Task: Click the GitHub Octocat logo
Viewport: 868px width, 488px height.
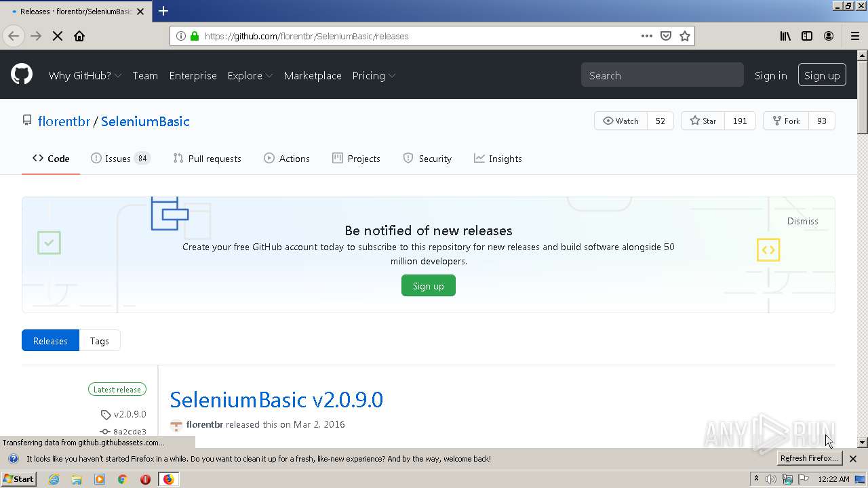Action: click(x=22, y=75)
